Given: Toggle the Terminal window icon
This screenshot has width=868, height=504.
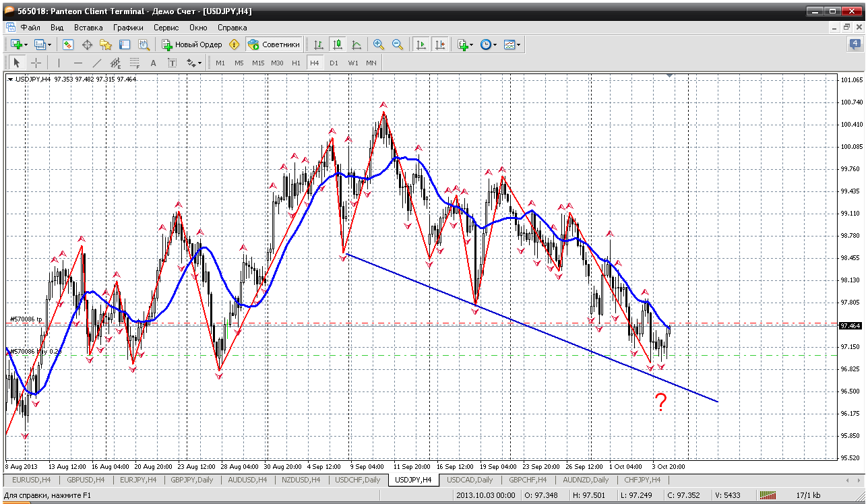Looking at the screenshot, I should pyautogui.click(x=125, y=44).
